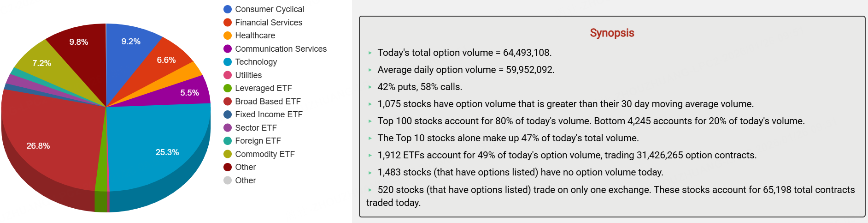Click the Leveraged ETF green legend dot

click(x=228, y=88)
